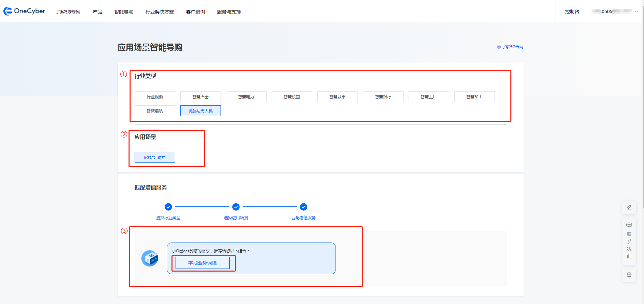644x304 pixels.
Task: Open the 联系我们 chat bubble icon
Action: click(x=629, y=225)
